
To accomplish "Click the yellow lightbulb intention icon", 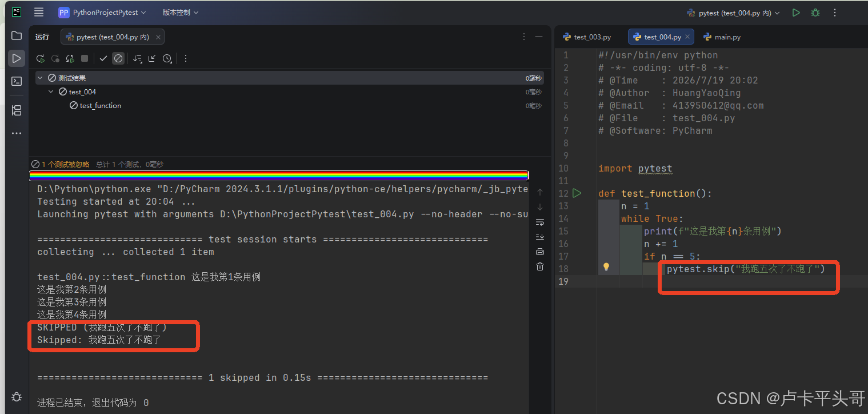I will (x=606, y=266).
